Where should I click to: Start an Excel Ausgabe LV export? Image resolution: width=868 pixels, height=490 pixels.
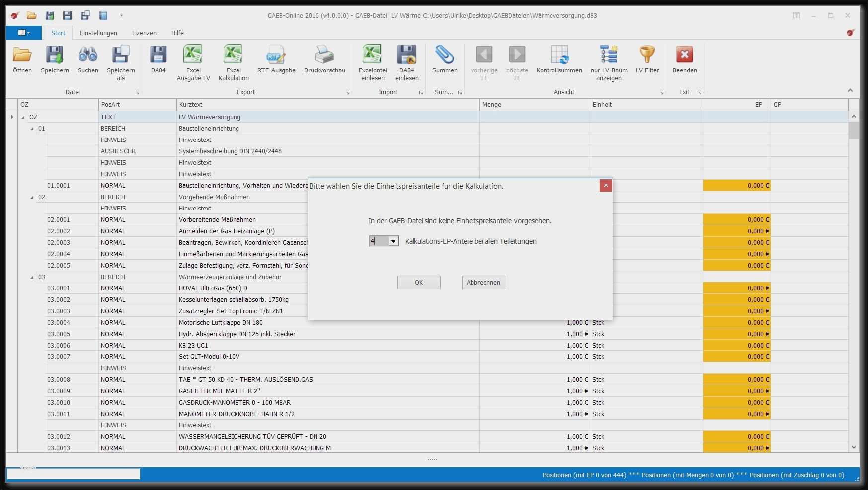pyautogui.click(x=193, y=61)
